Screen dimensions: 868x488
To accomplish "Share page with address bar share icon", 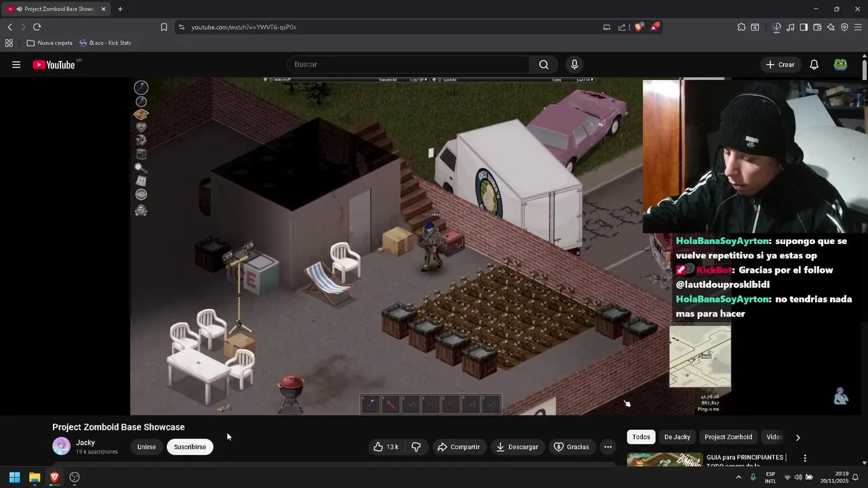I will tap(623, 27).
